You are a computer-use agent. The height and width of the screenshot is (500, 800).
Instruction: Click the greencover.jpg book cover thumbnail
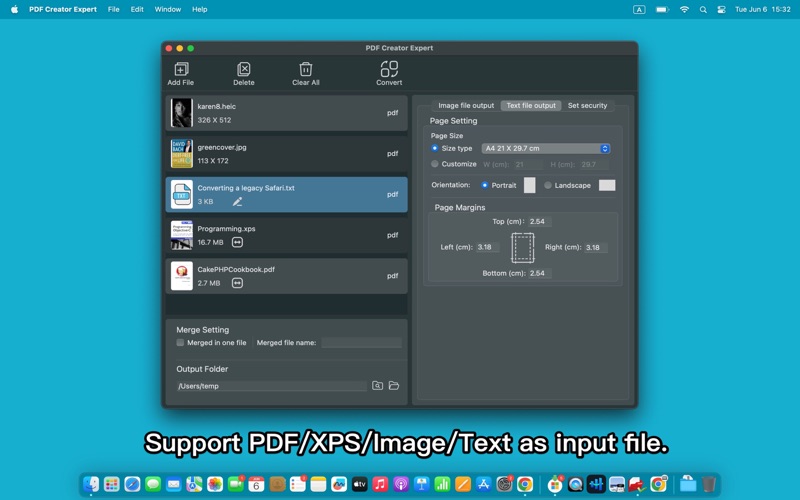182,154
